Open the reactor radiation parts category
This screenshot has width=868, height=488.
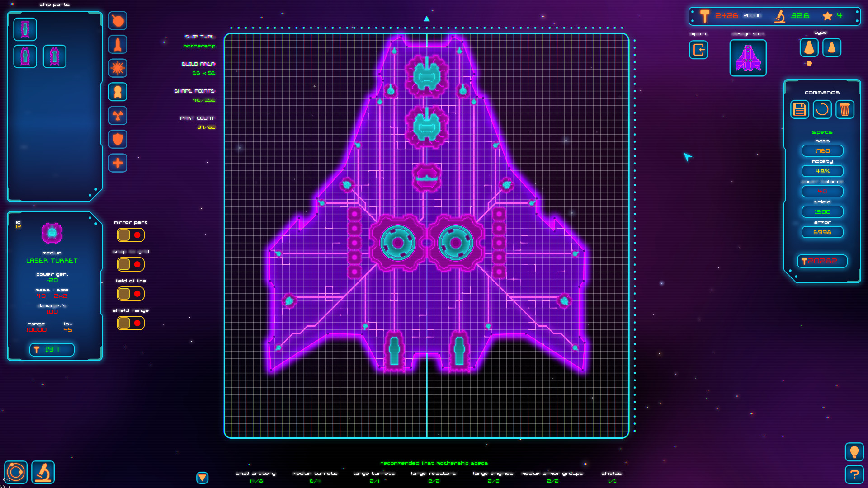point(118,116)
